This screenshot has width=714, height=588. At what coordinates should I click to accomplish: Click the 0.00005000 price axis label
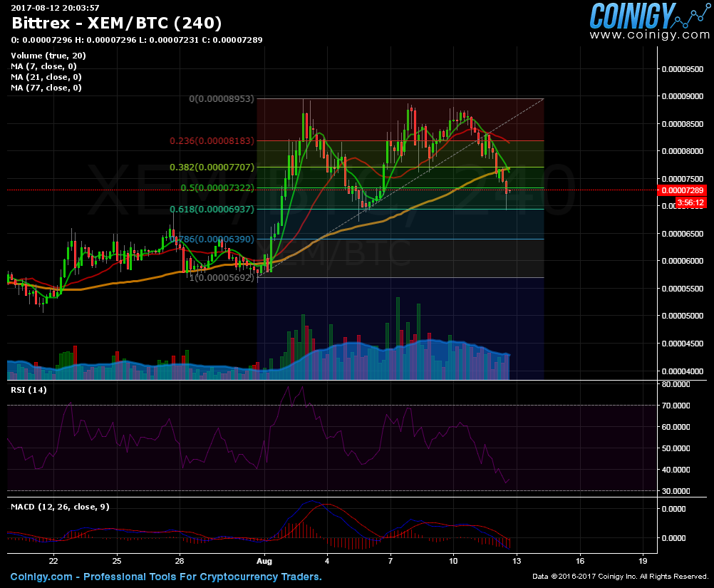pyautogui.click(x=683, y=316)
